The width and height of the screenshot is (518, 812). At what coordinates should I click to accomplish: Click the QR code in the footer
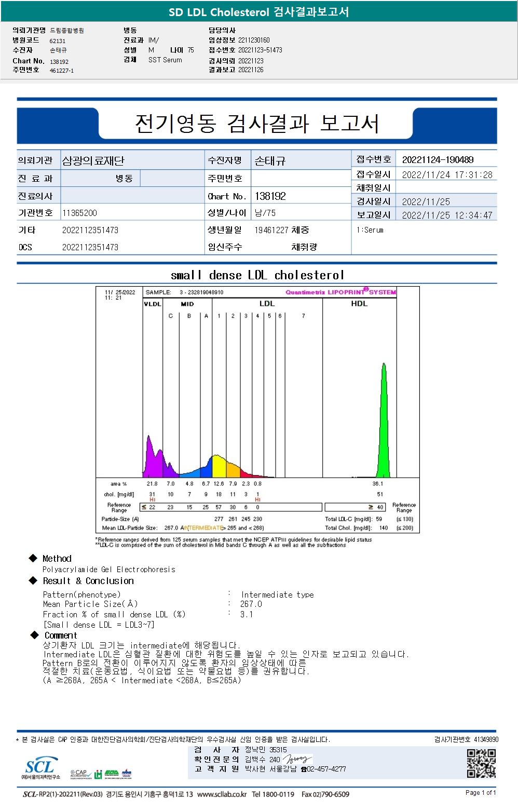tap(481, 763)
